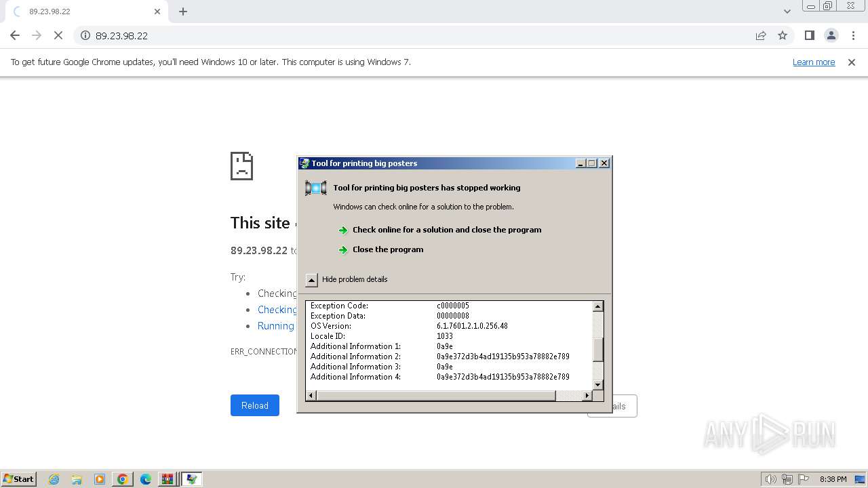Stop loading the page with the X button
868x488 pixels.
click(x=58, y=35)
